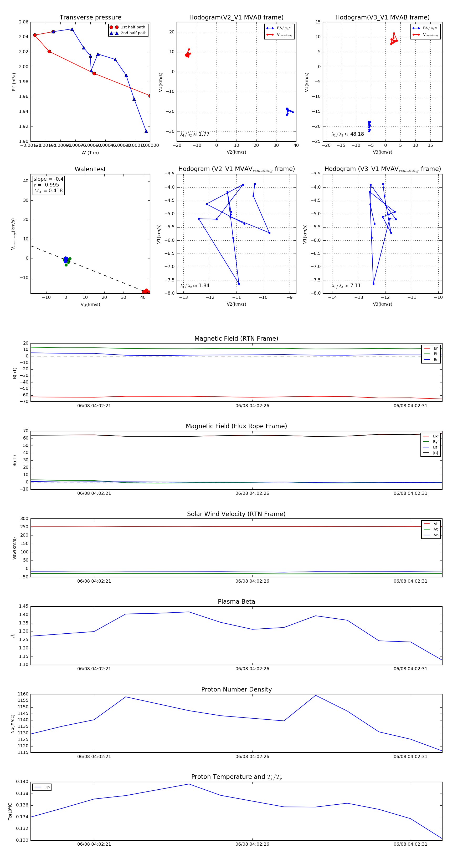The height and width of the screenshot is (868, 473).
Task: Click the "Transverse pressure" plot title
Action: tap(90, 18)
